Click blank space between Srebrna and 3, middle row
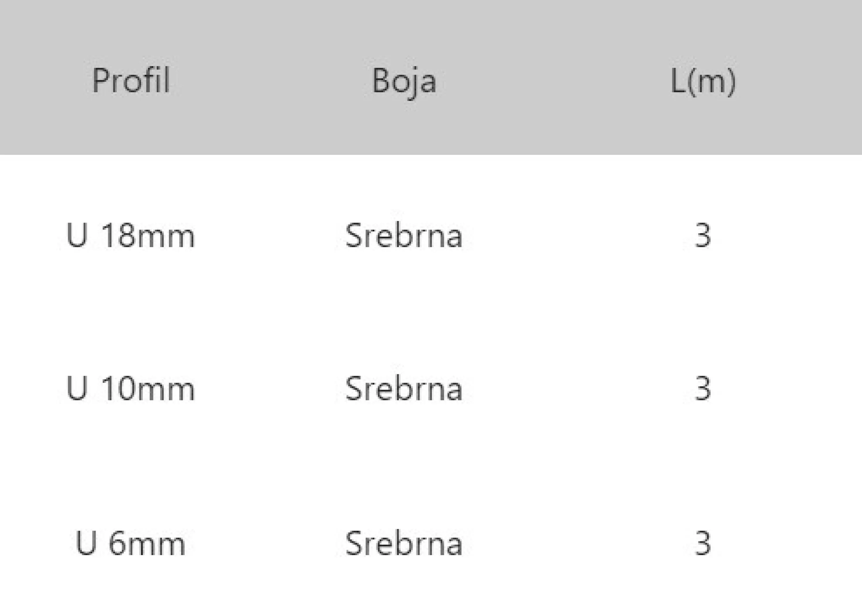The height and width of the screenshot is (616, 862). [x=579, y=389]
